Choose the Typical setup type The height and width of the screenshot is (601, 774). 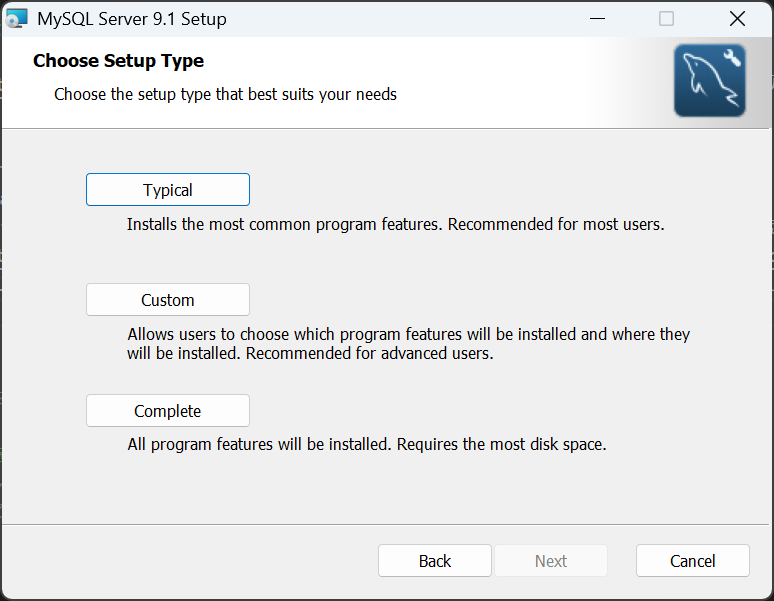click(168, 190)
